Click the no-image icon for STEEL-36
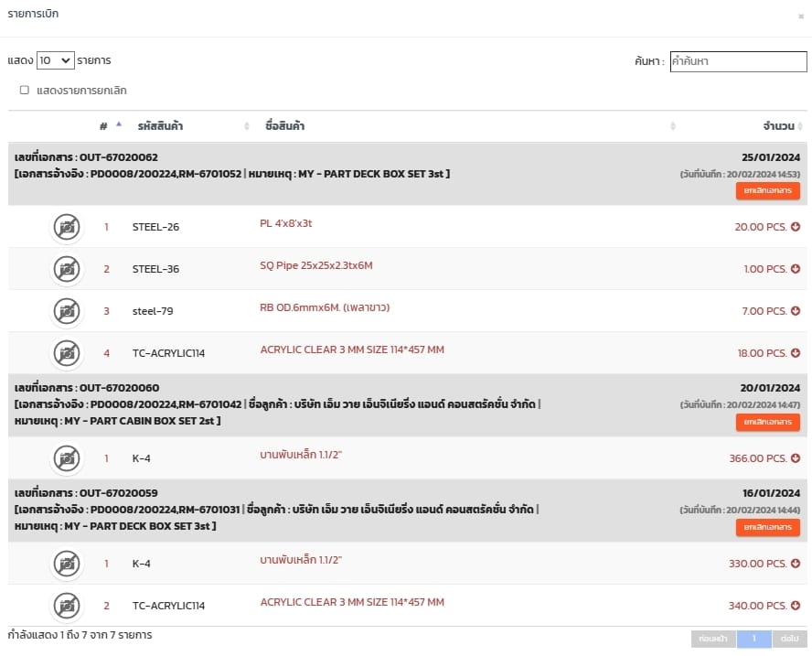This screenshot has height=656, width=812. coord(66,269)
